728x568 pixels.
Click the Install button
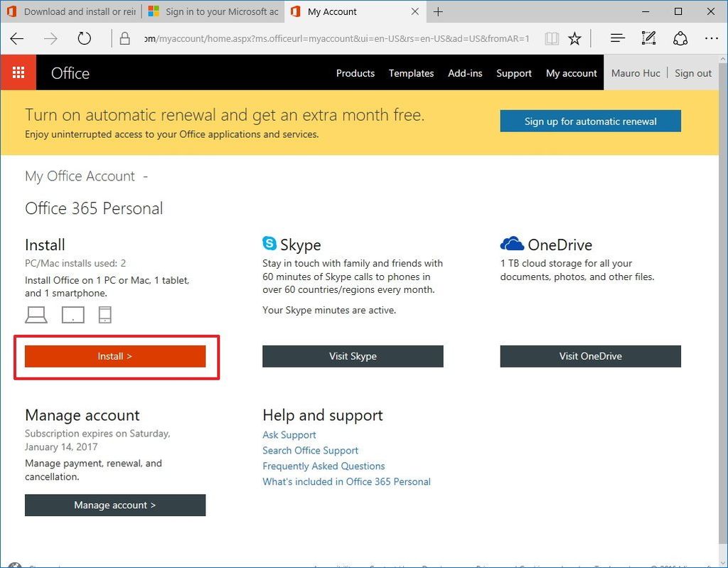click(x=115, y=356)
